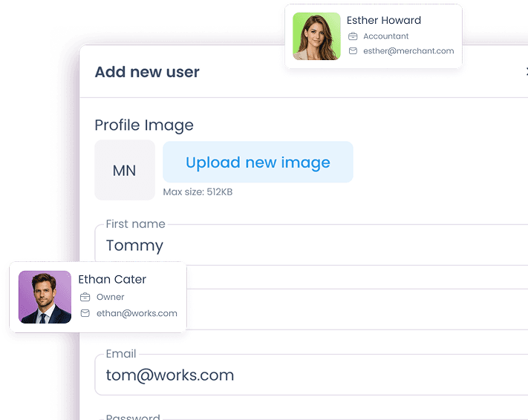Select the name Esther Howard
The width and height of the screenshot is (528, 420).
(384, 20)
